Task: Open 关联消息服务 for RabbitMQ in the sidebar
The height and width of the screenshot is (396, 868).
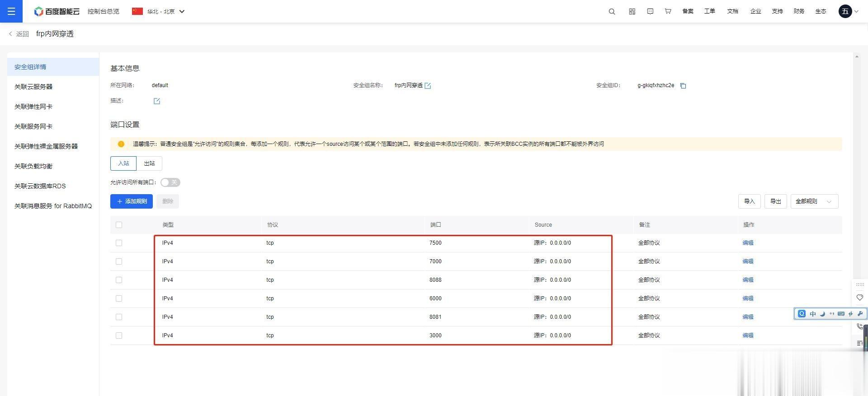Action: click(53, 206)
